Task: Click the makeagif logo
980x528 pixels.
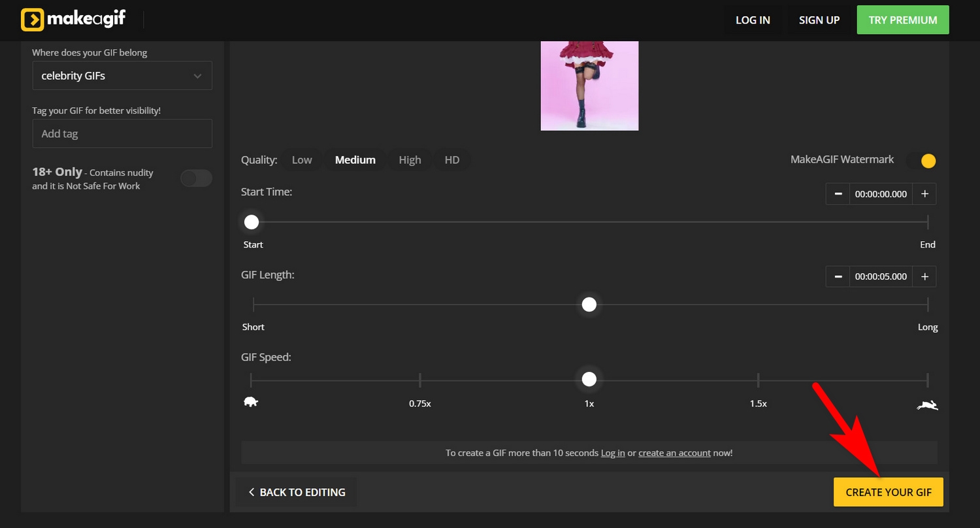Action: (x=73, y=20)
